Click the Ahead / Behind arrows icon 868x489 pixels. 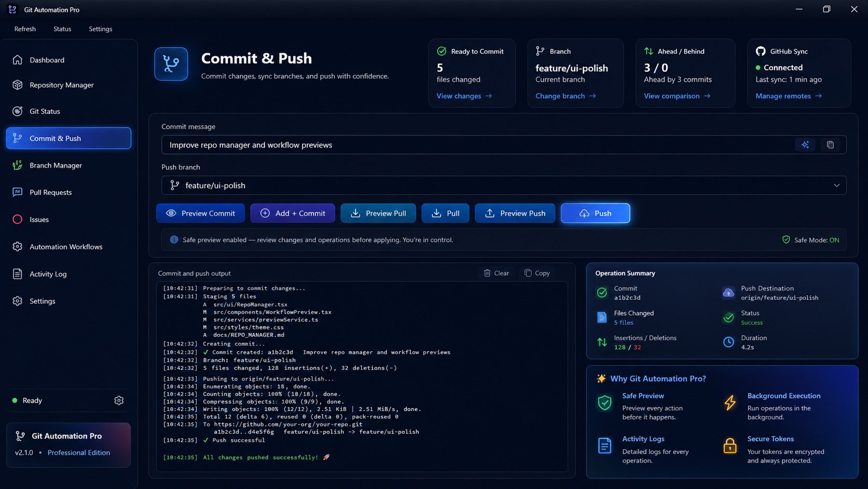(648, 51)
